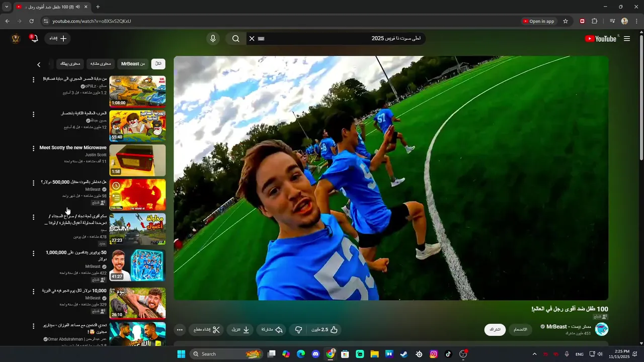This screenshot has height=362, width=644.
Task: Open options menu for the 55:40 World War video
Action: pos(34,115)
